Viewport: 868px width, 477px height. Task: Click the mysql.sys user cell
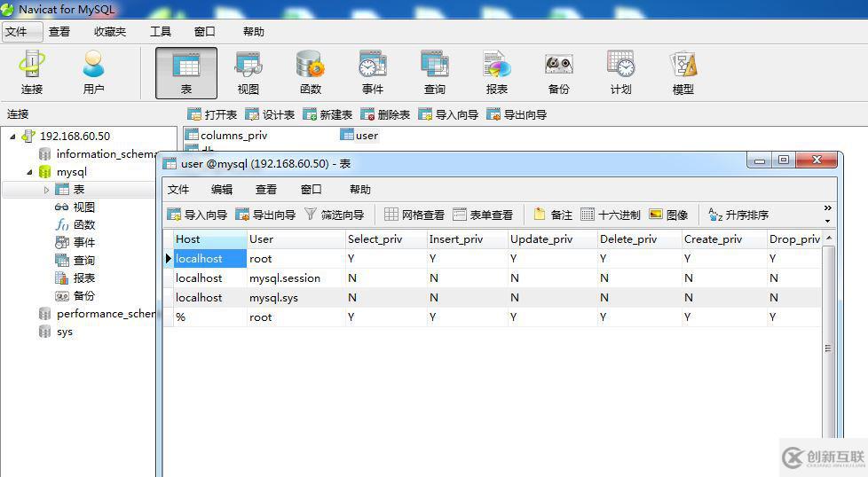point(296,297)
